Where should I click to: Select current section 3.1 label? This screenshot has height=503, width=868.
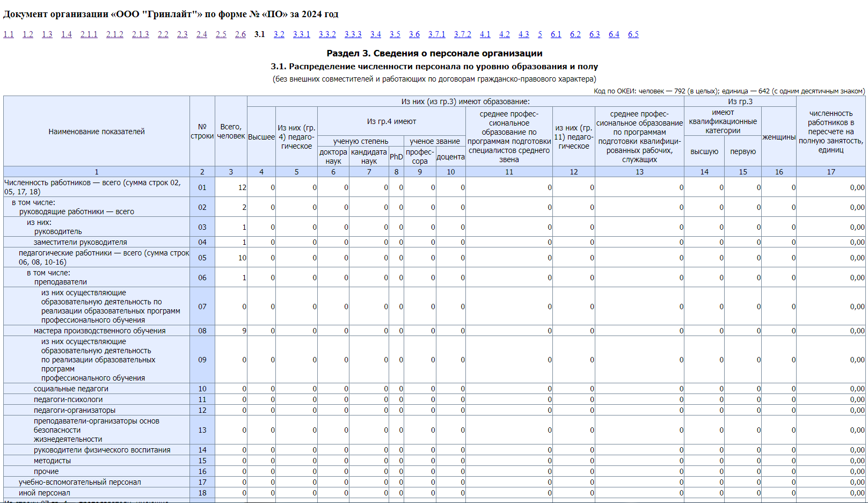pyautogui.click(x=260, y=34)
